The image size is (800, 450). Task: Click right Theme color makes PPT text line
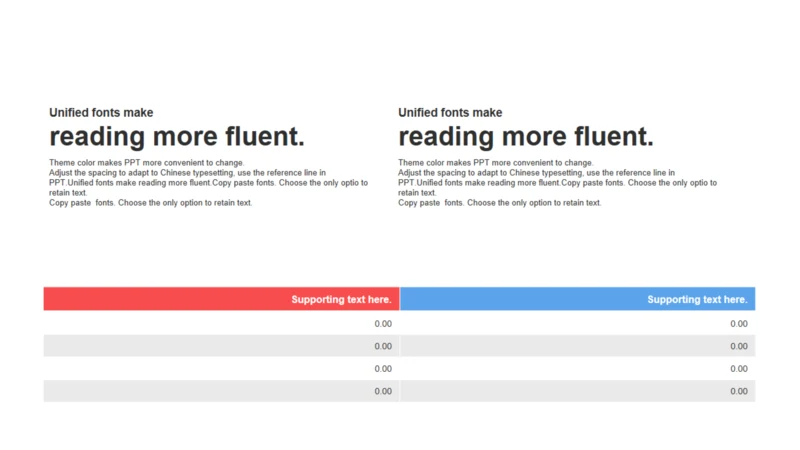point(495,163)
